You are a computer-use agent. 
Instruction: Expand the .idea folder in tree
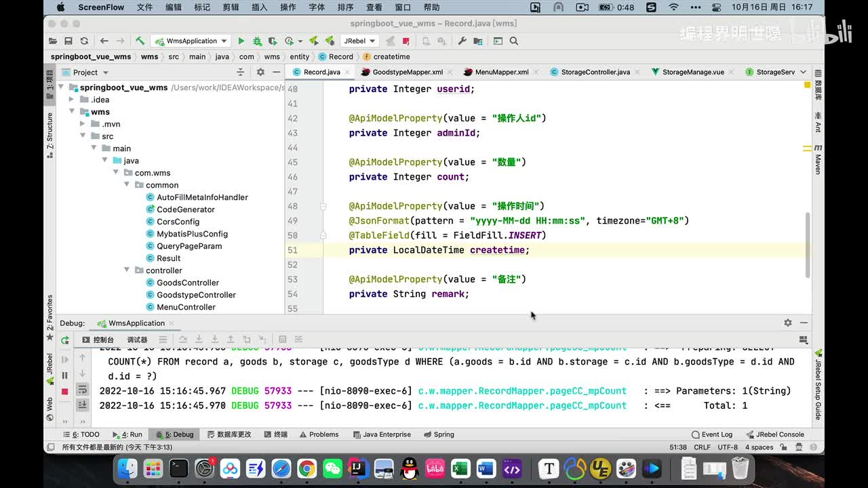click(x=72, y=100)
